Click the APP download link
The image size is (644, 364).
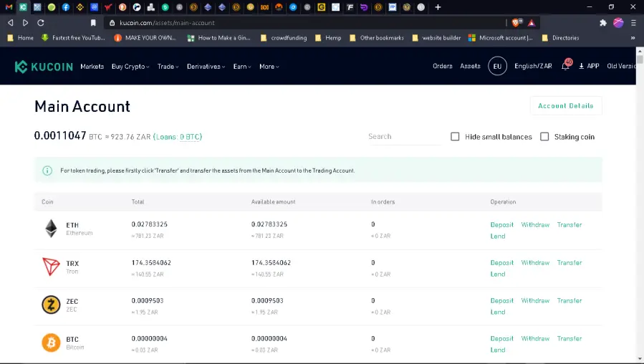[589, 66]
